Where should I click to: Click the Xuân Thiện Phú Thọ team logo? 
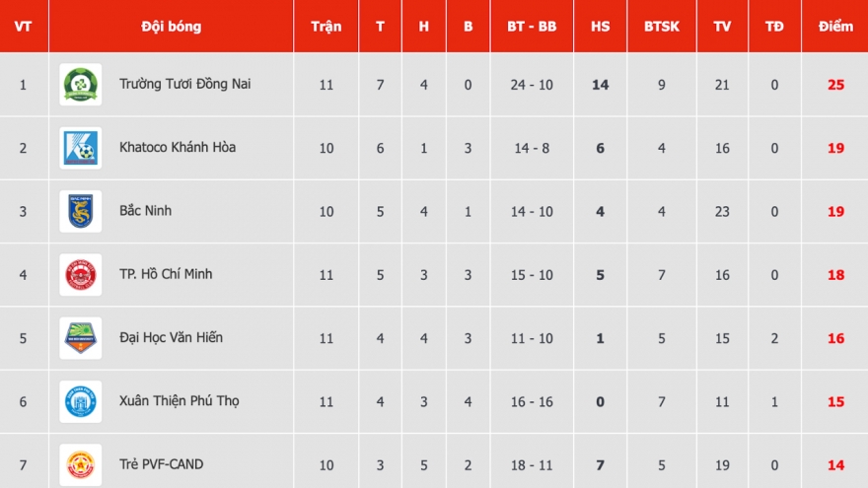(x=80, y=401)
